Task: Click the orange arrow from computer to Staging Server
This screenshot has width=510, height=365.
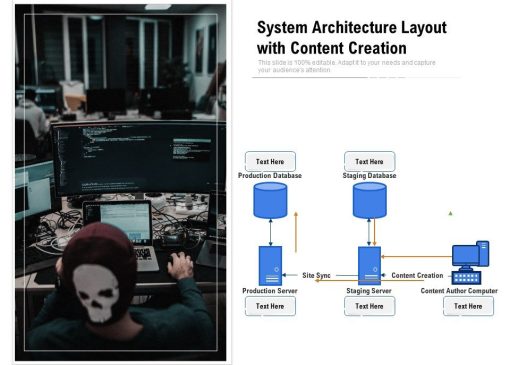Action: tap(416, 257)
